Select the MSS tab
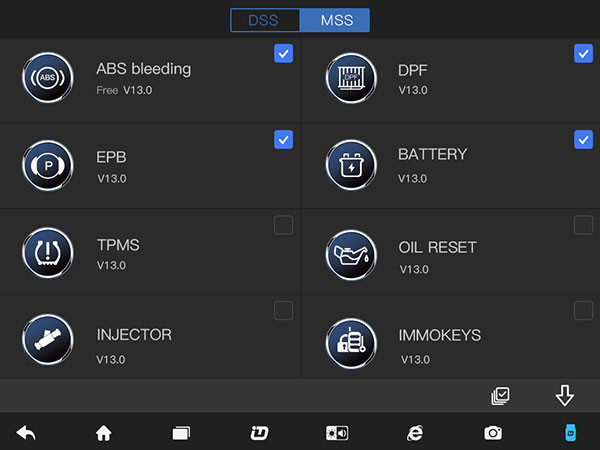 (335, 20)
